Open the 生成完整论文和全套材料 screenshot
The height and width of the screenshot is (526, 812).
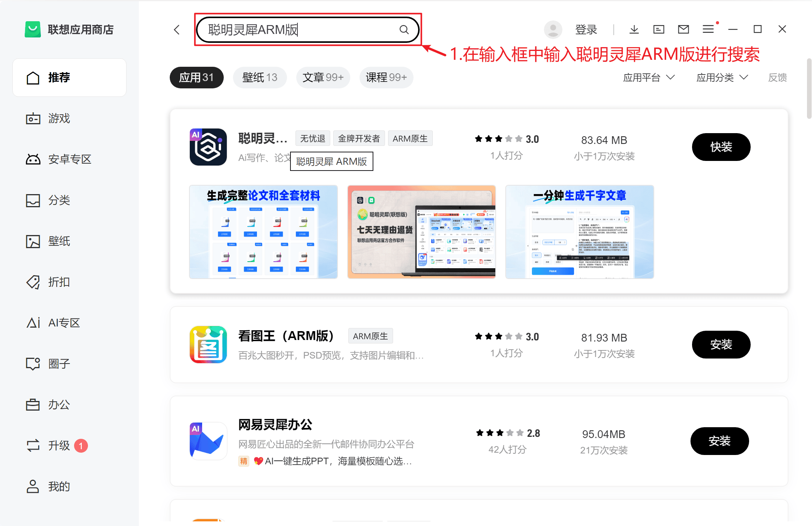click(263, 232)
